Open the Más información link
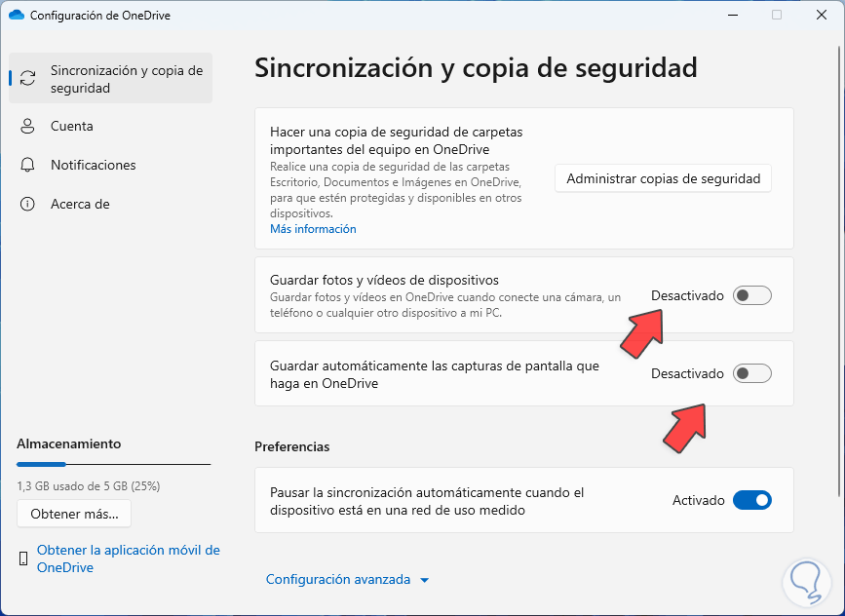The width and height of the screenshot is (845, 616). tap(313, 229)
